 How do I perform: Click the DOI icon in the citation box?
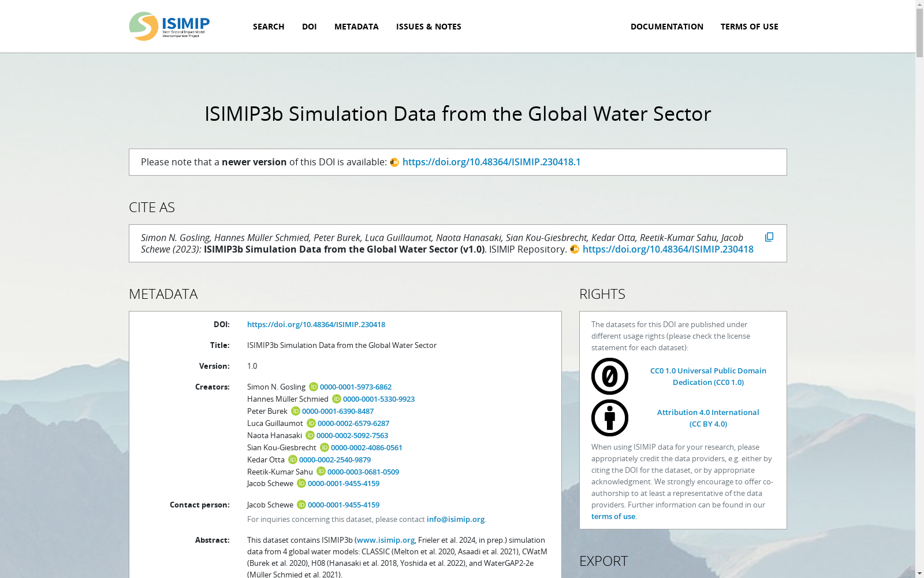tap(575, 249)
